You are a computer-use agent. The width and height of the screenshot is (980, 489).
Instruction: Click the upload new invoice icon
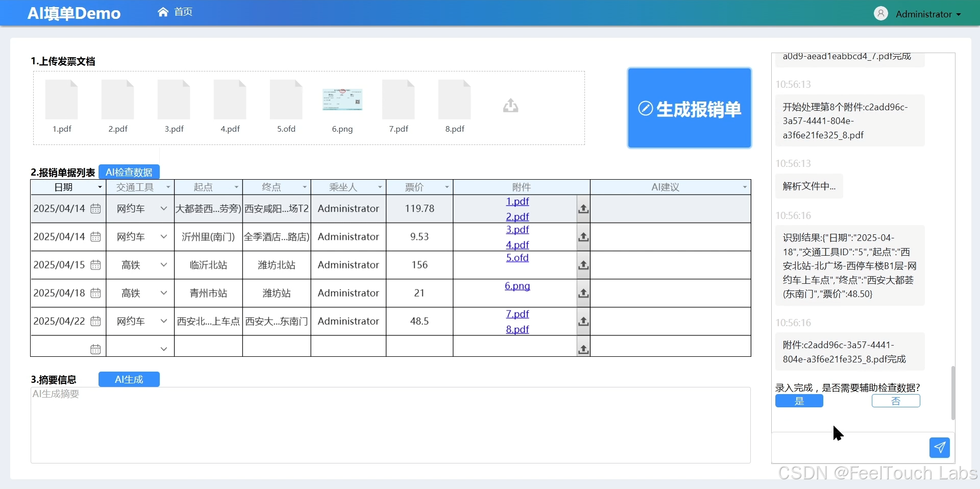(x=510, y=106)
